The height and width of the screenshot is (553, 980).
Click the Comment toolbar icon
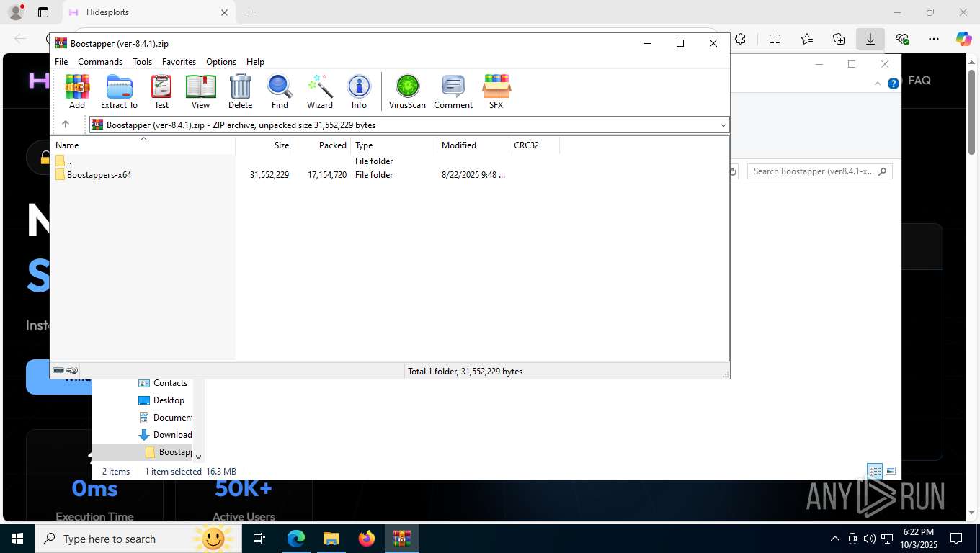click(453, 91)
